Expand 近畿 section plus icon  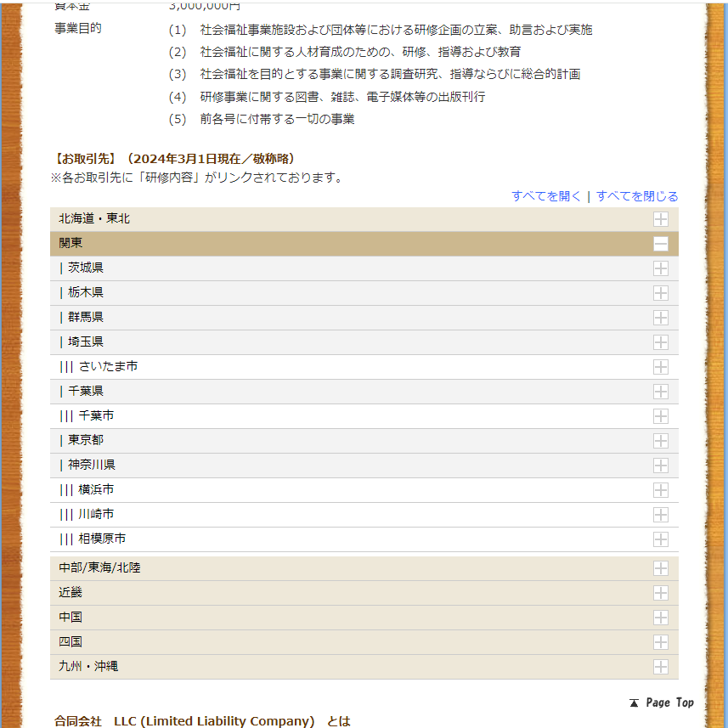tap(660, 593)
